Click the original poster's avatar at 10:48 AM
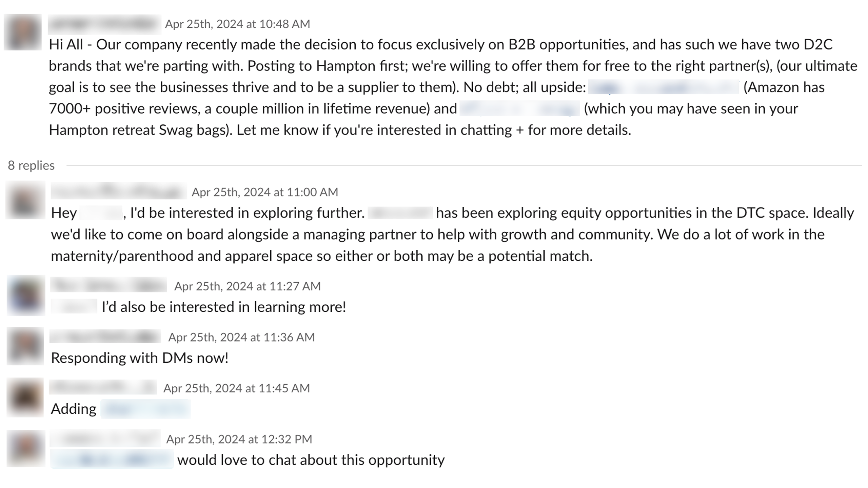 pyautogui.click(x=23, y=32)
